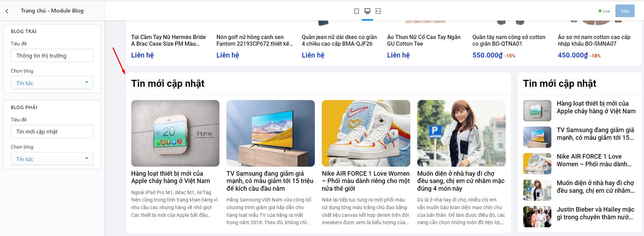This screenshot has height=236, width=644.
Task: Open the Samsung TV article image
Action: coord(271,133)
